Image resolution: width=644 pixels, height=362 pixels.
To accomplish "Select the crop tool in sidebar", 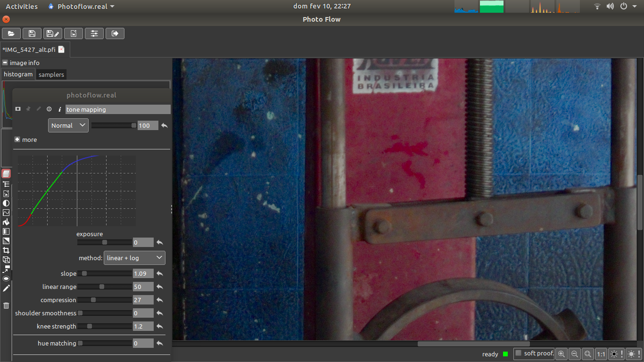I will (6, 250).
